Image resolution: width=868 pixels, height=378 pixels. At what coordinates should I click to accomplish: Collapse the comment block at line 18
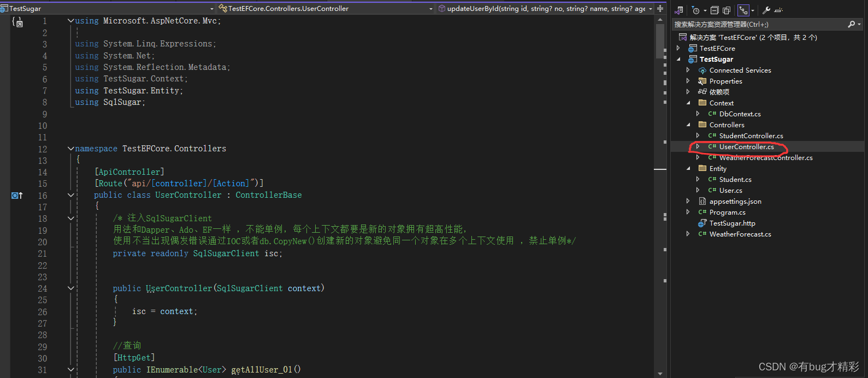(71, 218)
